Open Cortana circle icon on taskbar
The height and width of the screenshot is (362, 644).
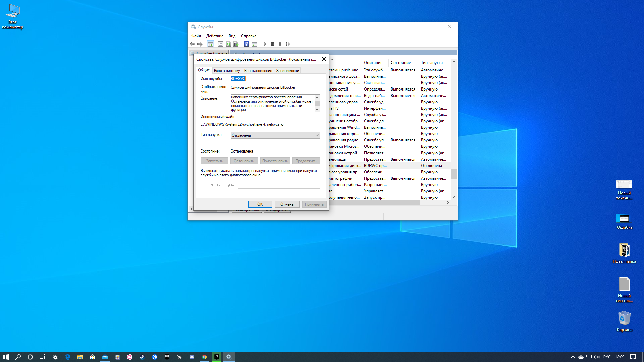click(x=30, y=357)
